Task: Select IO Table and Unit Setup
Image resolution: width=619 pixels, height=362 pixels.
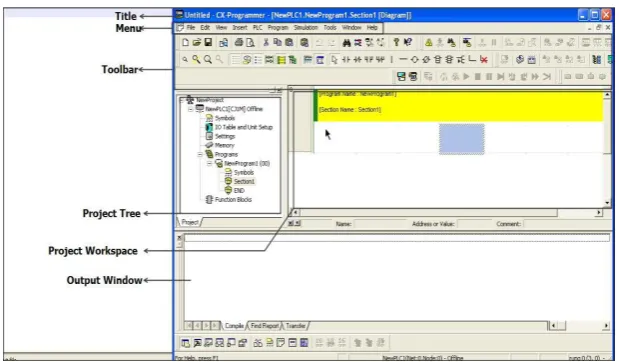Action: (244, 127)
